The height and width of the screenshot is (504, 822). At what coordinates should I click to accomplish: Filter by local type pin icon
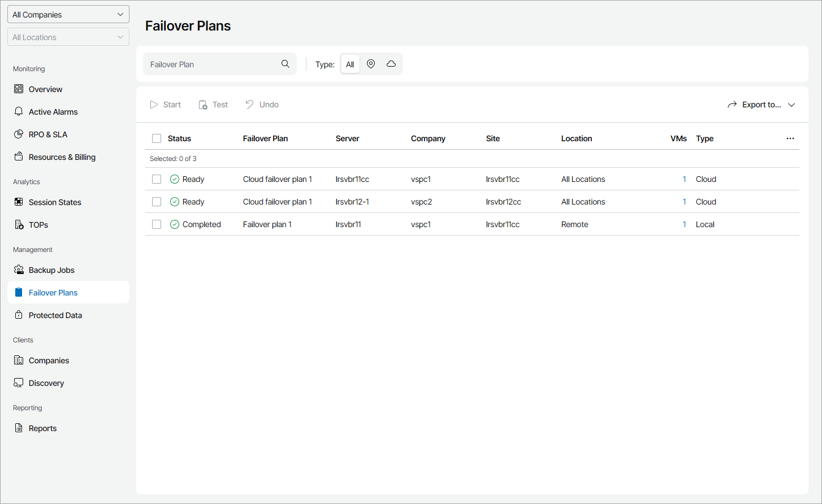click(371, 64)
